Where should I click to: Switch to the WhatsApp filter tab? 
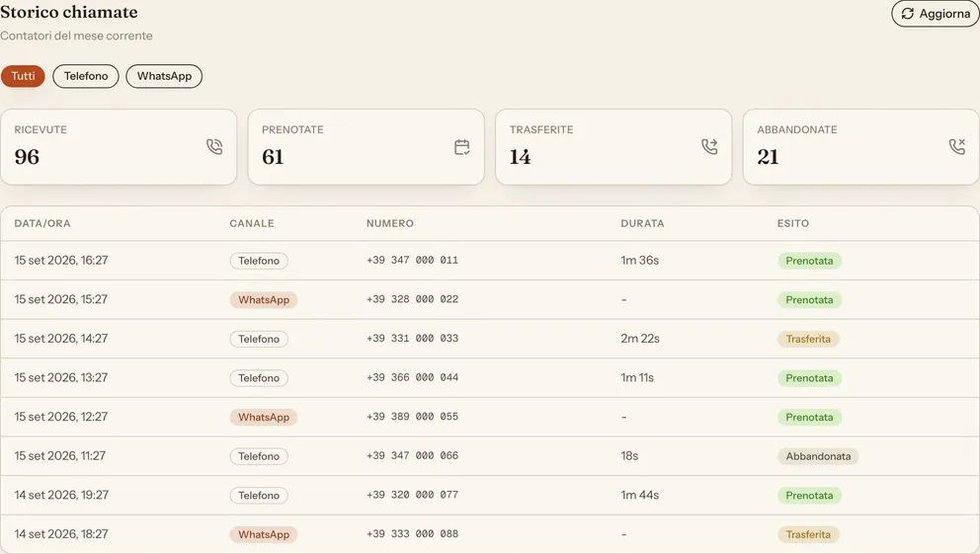[164, 76]
